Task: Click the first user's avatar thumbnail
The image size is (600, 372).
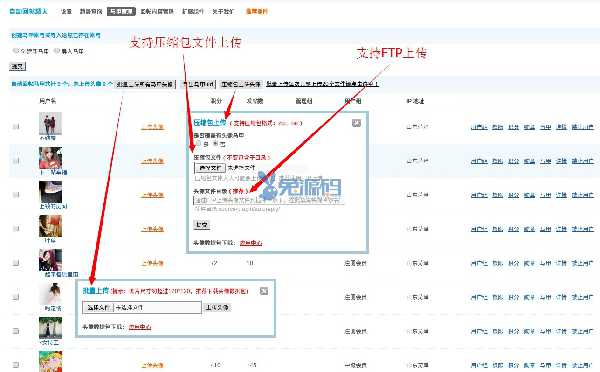Action: point(50,124)
